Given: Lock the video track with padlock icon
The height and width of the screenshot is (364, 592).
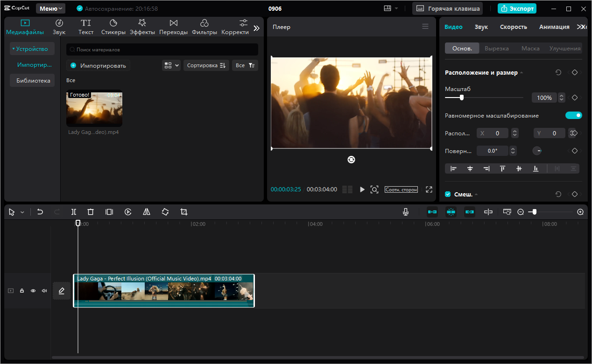Looking at the screenshot, I should [22, 291].
